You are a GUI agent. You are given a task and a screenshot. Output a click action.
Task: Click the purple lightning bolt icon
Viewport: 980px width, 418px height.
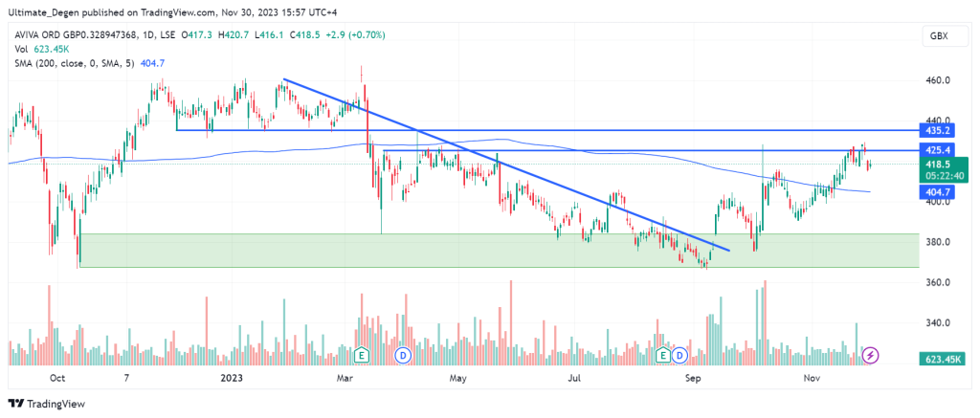(870, 356)
